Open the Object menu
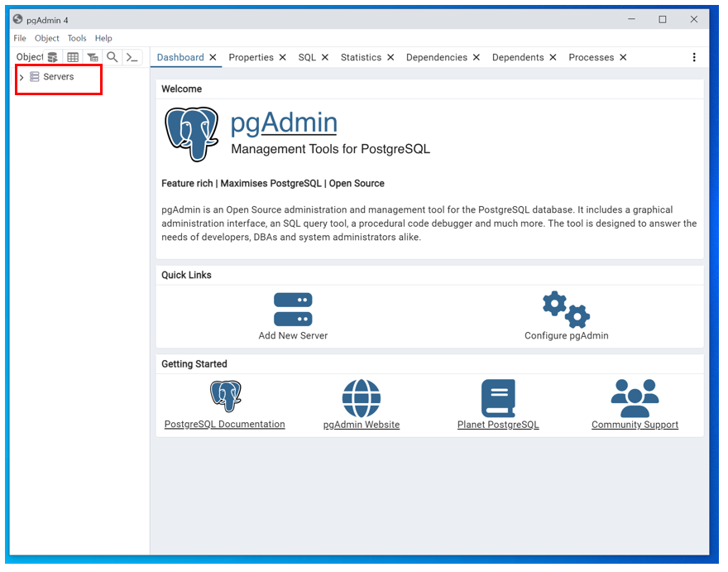Screen dimensions: 728x572 click(47, 38)
